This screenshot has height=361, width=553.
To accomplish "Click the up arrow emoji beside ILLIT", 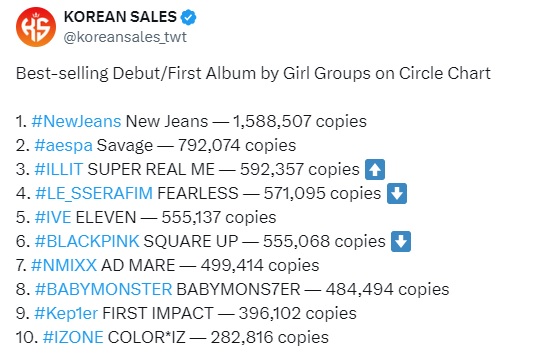I will tap(375, 170).
